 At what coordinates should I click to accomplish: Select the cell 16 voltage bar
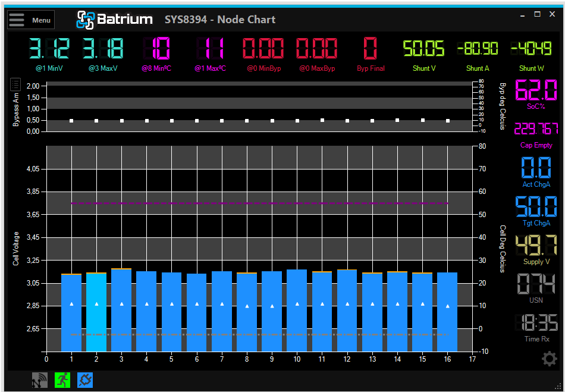click(447, 312)
